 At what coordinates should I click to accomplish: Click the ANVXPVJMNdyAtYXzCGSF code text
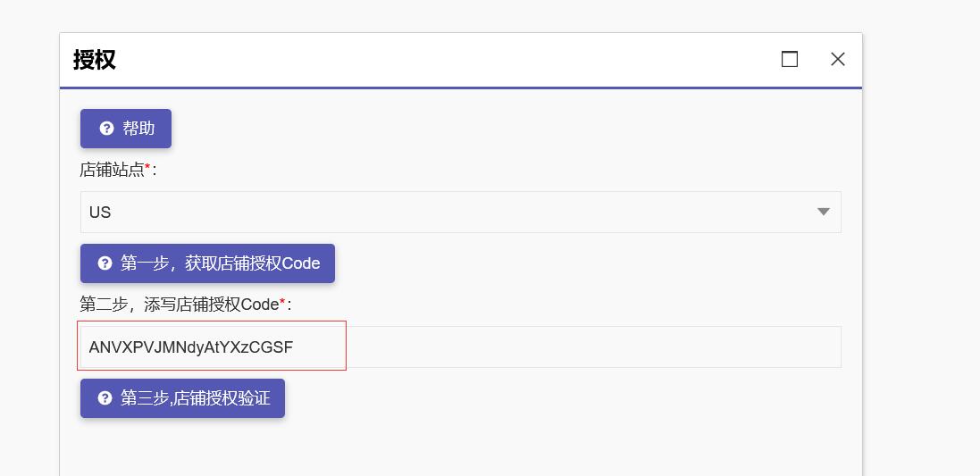pos(190,347)
